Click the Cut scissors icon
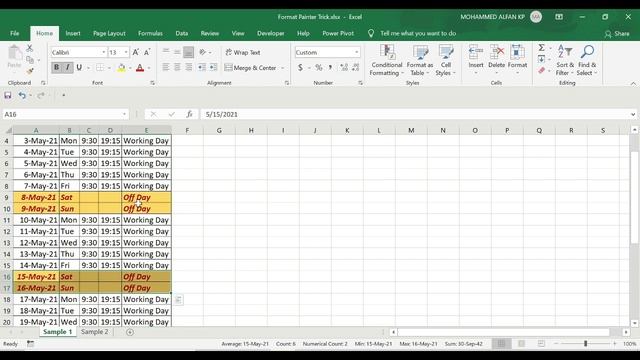This screenshot has width=640, height=360. (29, 48)
